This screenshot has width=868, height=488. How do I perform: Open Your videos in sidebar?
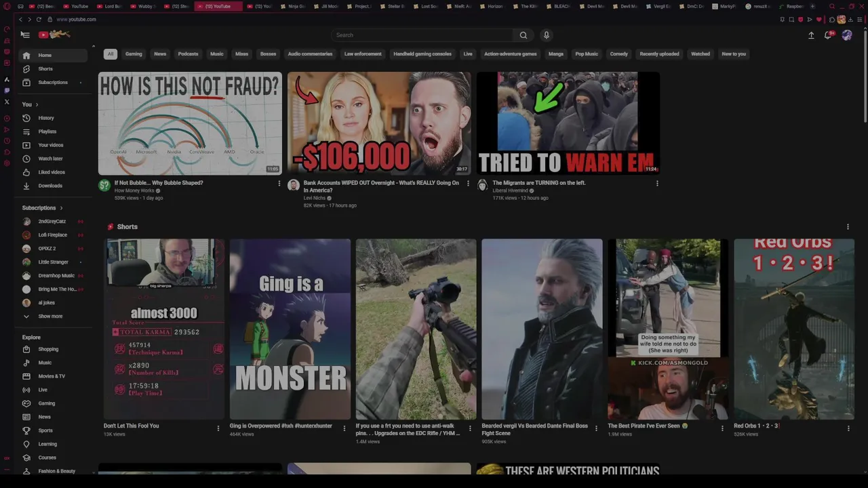coord(54,145)
